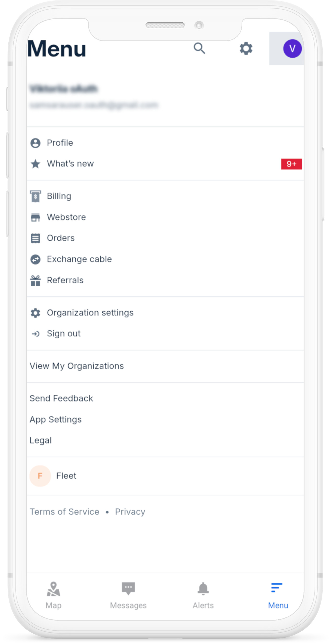Image resolution: width=332 pixels, height=644 pixels.
Task: Tap the Orders list icon
Action: point(35,238)
